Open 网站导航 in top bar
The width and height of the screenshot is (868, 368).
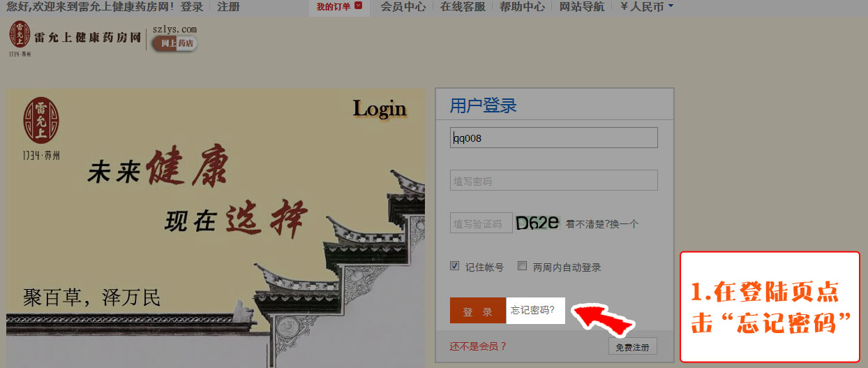point(582,7)
